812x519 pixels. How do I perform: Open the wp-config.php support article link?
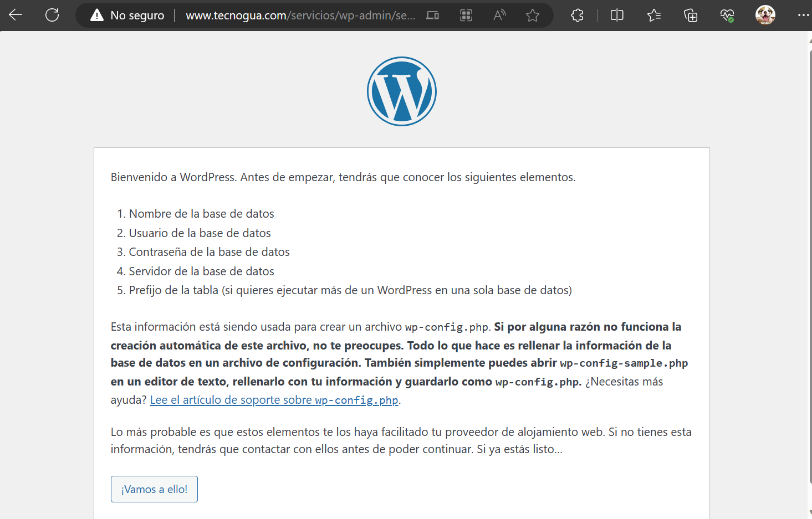click(x=274, y=400)
